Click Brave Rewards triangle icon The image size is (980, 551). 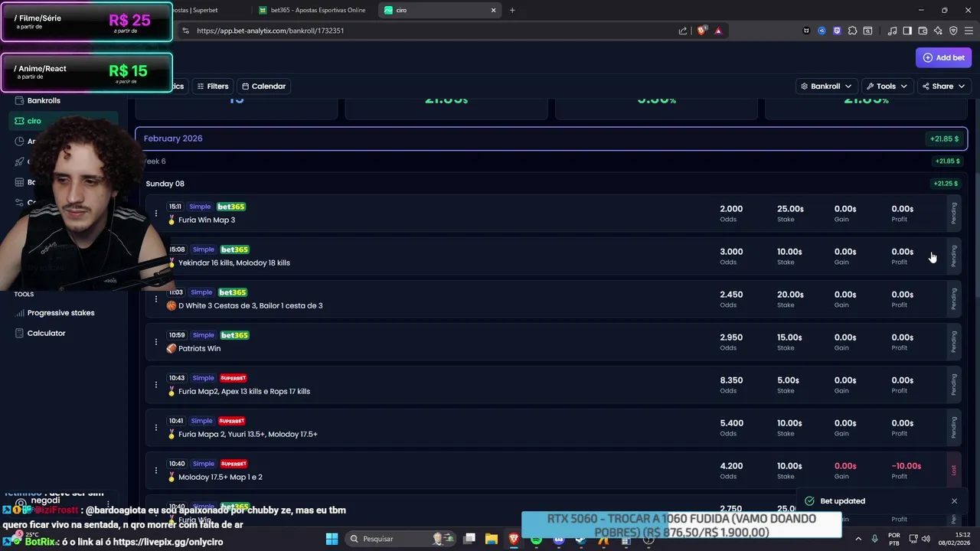pos(718,31)
